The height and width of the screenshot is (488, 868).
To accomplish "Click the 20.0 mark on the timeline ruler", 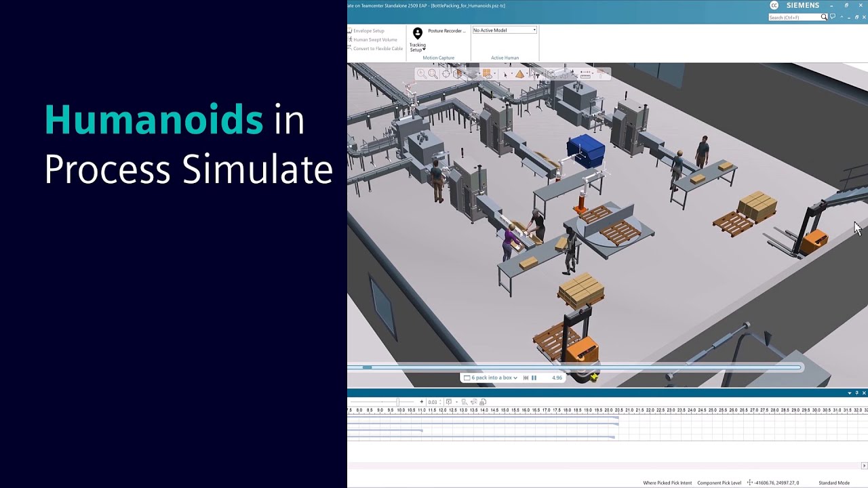I will click(x=609, y=410).
